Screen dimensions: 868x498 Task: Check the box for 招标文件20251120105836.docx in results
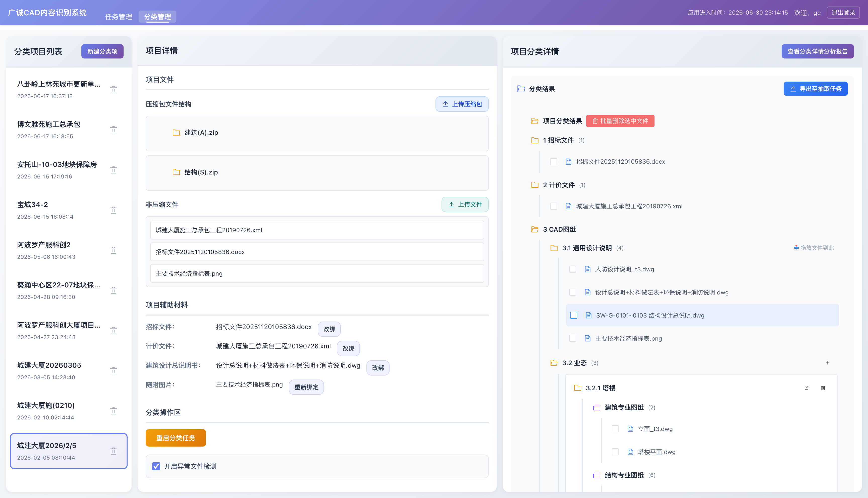coord(554,162)
